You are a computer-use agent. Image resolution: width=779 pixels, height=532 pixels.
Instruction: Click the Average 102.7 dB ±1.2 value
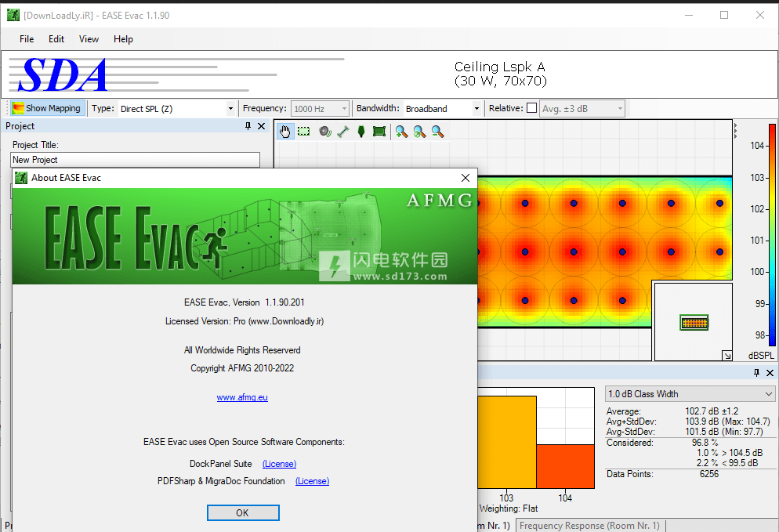tap(712, 411)
